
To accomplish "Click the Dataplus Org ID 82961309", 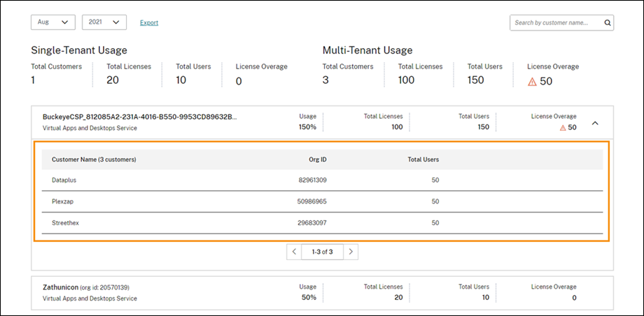I will coord(312,180).
